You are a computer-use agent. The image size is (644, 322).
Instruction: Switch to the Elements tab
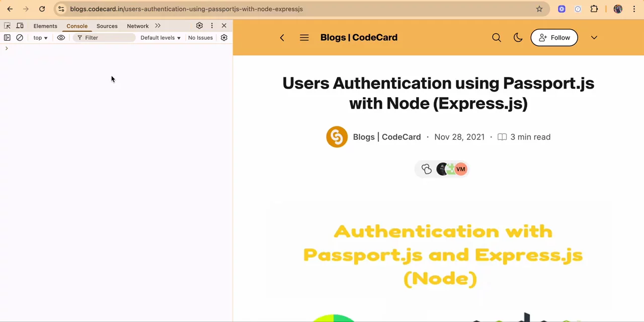tap(45, 26)
